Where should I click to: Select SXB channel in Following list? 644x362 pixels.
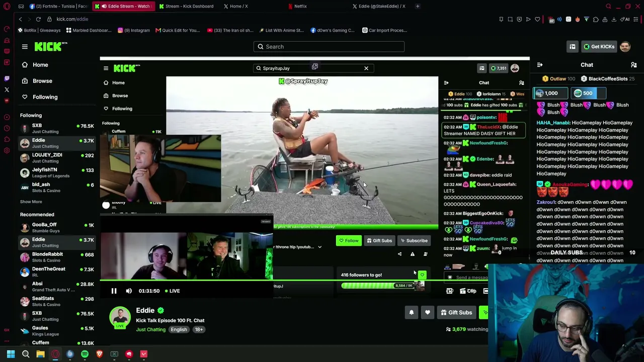click(57, 128)
